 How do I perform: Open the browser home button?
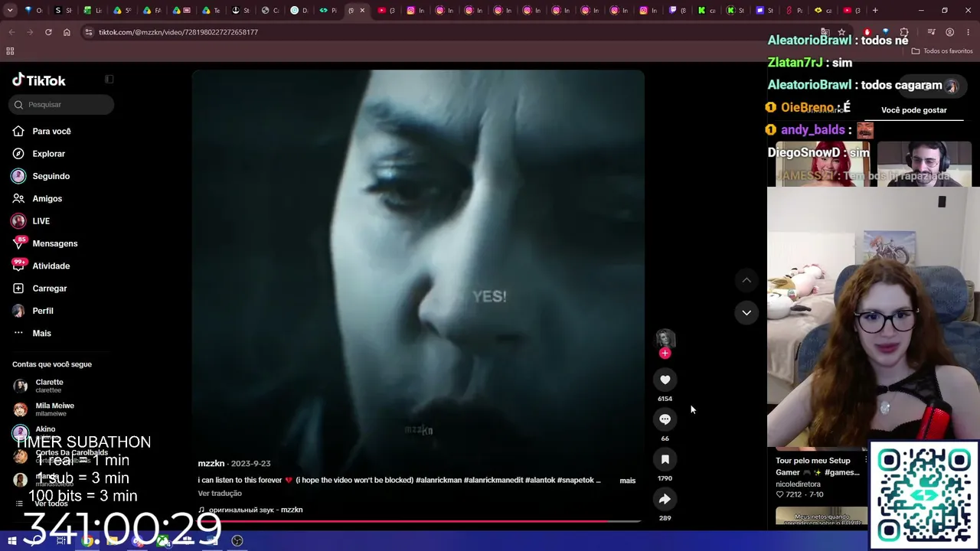pyautogui.click(x=67, y=32)
